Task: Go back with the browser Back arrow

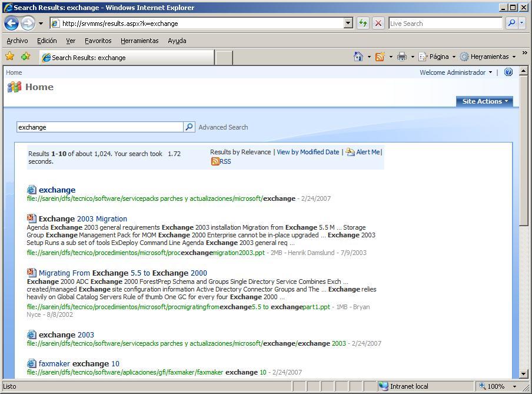Action: tap(12, 24)
